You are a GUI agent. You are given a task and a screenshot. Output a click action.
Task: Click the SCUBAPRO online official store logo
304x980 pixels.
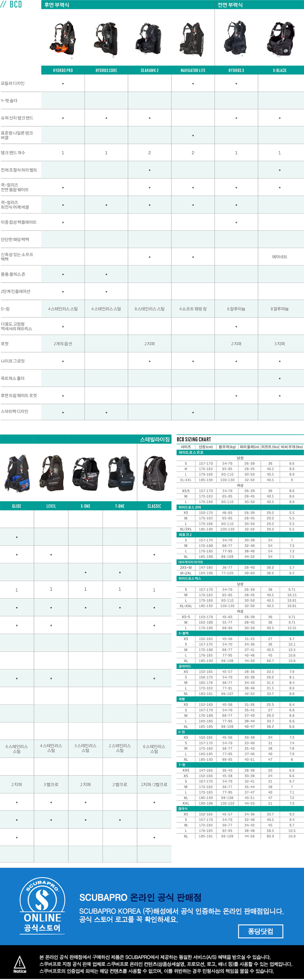[42, 905]
